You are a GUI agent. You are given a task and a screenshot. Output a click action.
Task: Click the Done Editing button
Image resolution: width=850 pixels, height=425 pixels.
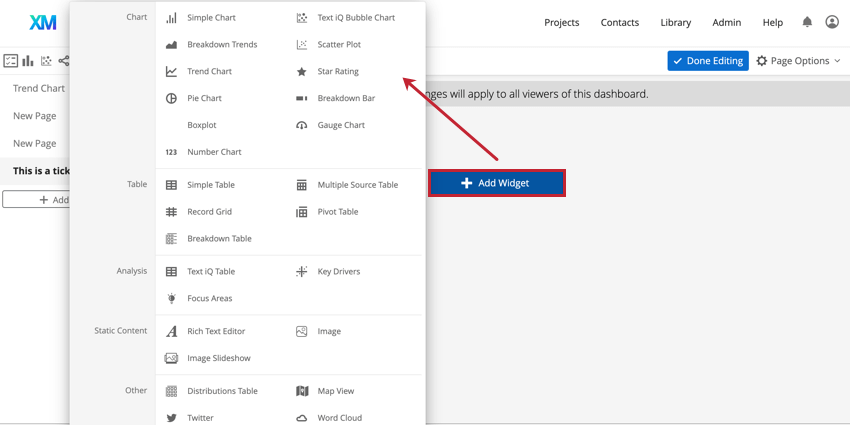click(x=708, y=61)
